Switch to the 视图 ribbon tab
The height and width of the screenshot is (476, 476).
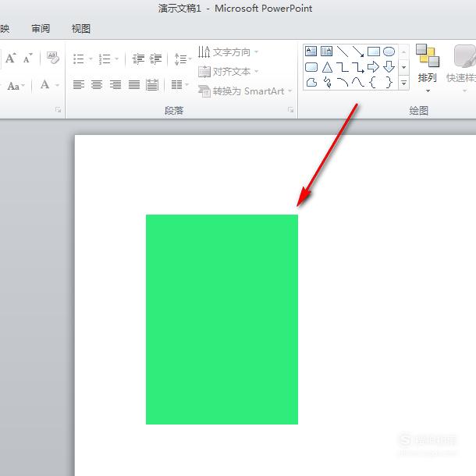click(x=80, y=29)
